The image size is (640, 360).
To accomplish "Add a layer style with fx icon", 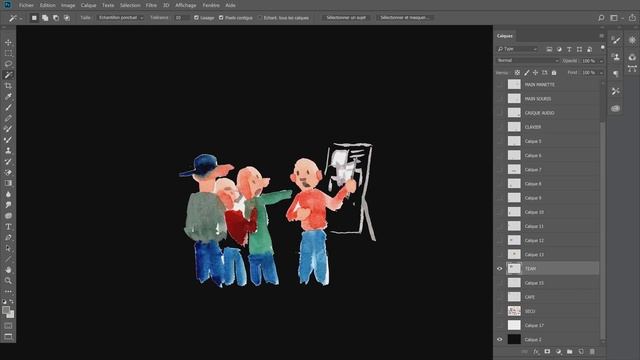I will (x=536, y=351).
